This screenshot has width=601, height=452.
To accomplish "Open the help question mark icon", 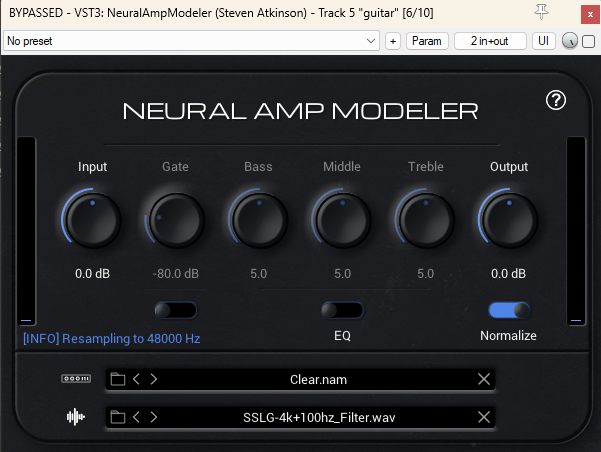I will 556,100.
